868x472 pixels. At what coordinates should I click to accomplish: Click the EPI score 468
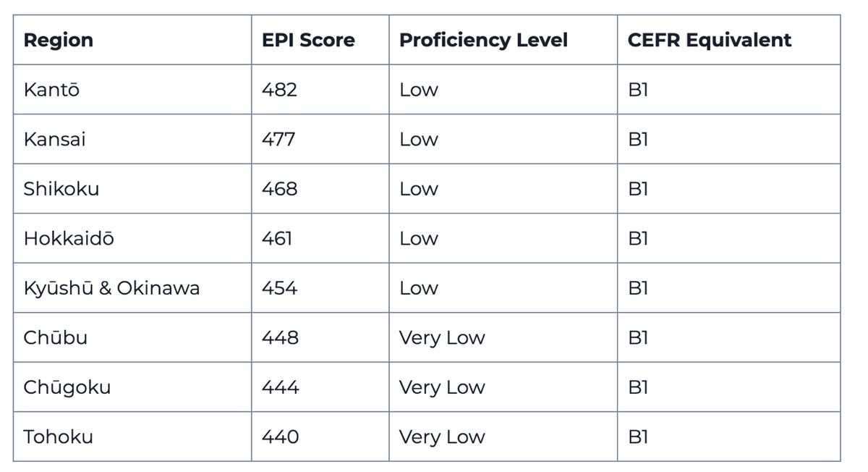coord(280,189)
